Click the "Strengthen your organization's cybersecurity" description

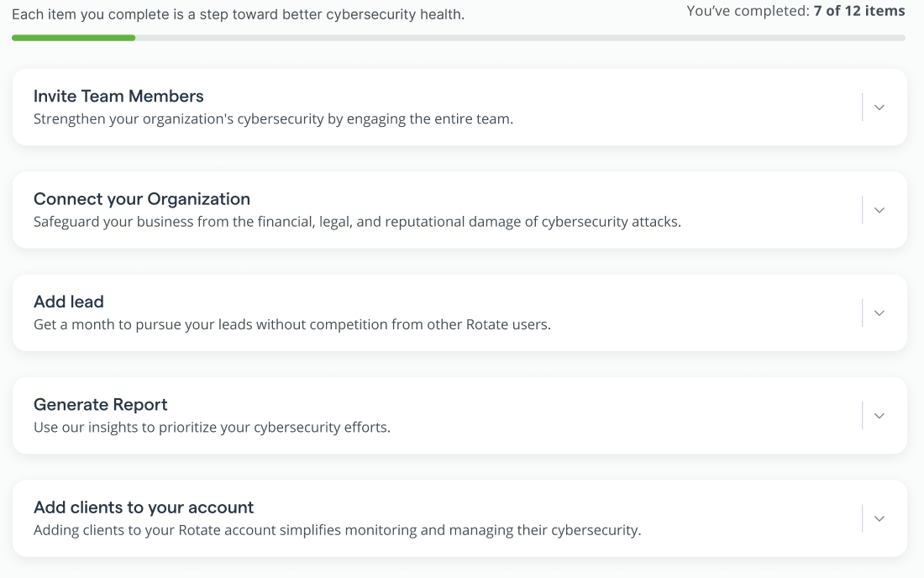[273, 118]
